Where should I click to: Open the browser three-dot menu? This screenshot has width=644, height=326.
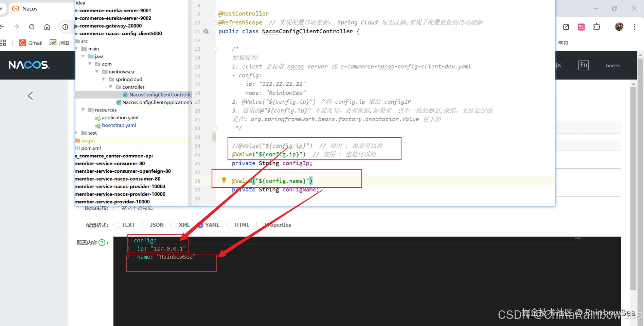[634, 27]
